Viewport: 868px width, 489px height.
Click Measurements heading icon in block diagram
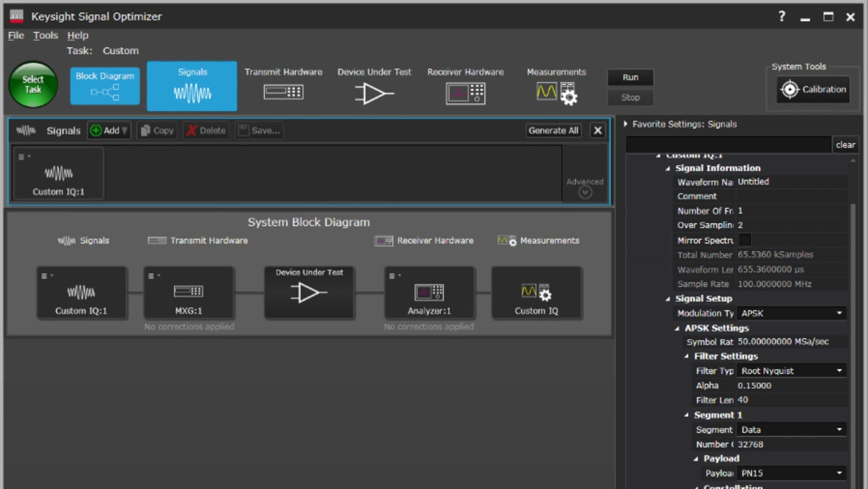(x=507, y=241)
